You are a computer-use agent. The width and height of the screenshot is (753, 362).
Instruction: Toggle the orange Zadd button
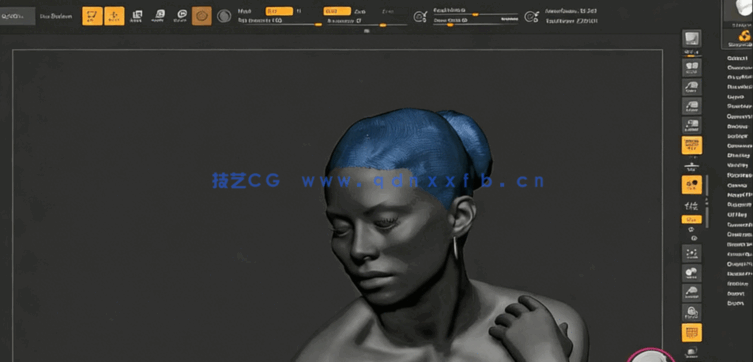pyautogui.click(x=337, y=11)
